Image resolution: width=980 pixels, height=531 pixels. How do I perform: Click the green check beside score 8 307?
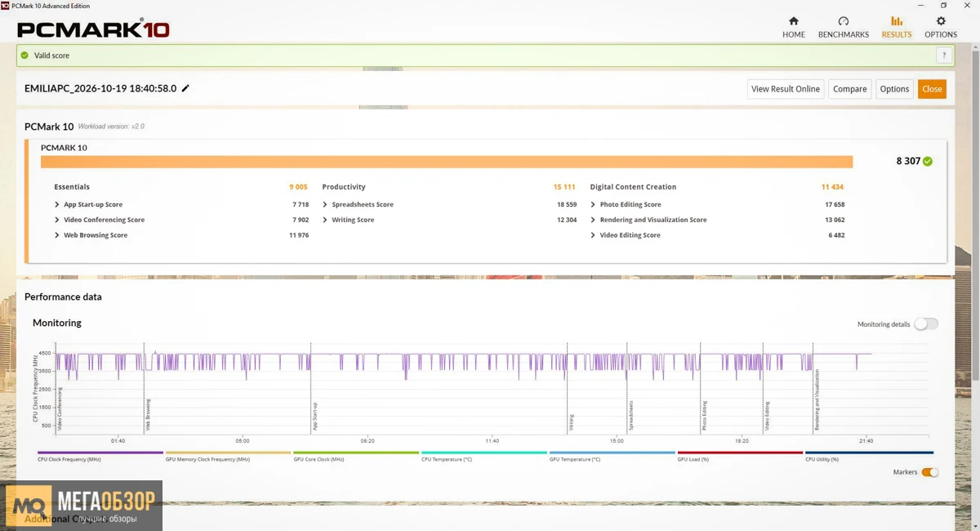[928, 161]
